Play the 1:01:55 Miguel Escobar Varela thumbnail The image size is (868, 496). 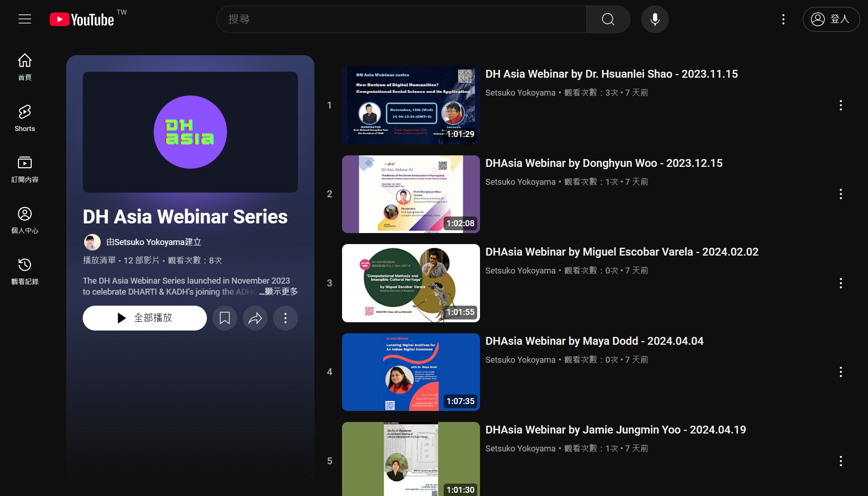[x=411, y=283]
